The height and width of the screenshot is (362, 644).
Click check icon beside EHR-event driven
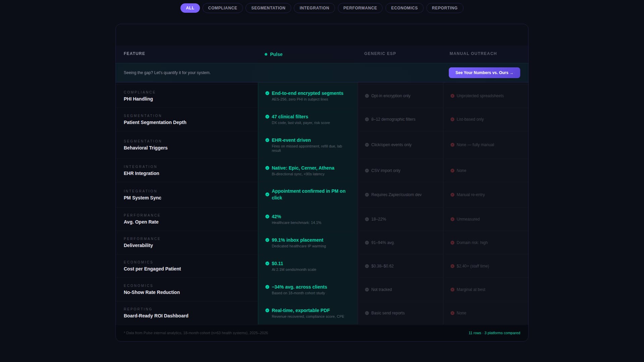[267, 140]
